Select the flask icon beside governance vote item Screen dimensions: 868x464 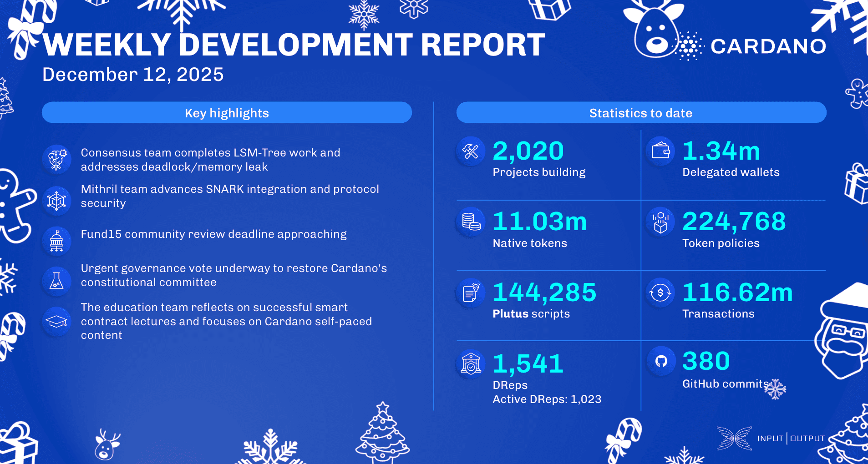56,281
